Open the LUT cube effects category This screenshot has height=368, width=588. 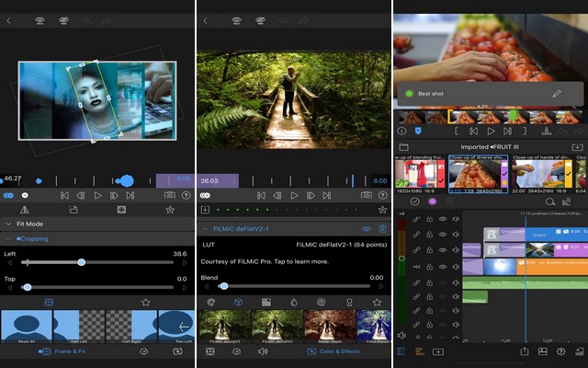(x=238, y=303)
